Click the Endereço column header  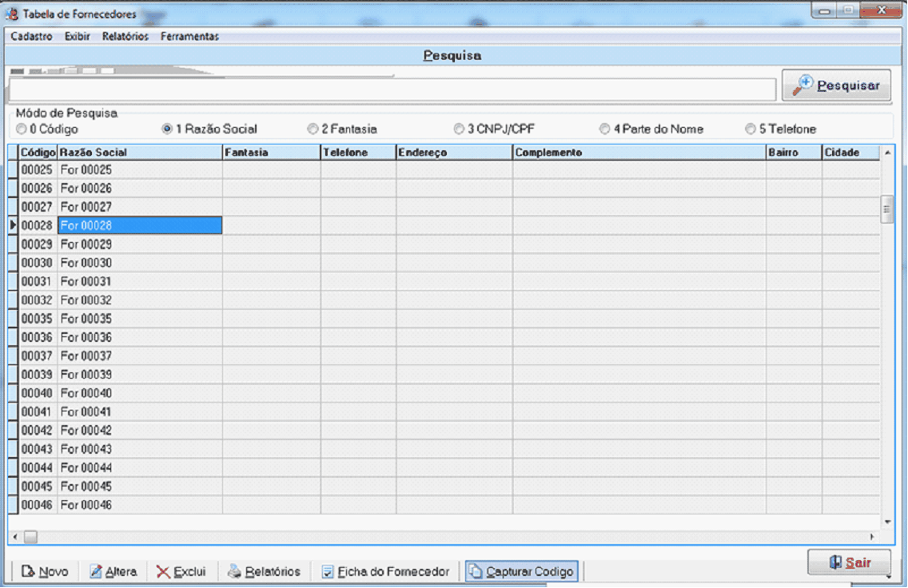point(453,153)
